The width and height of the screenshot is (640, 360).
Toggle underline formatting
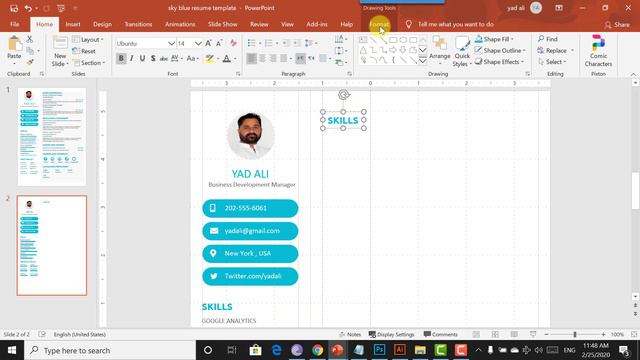[142, 58]
